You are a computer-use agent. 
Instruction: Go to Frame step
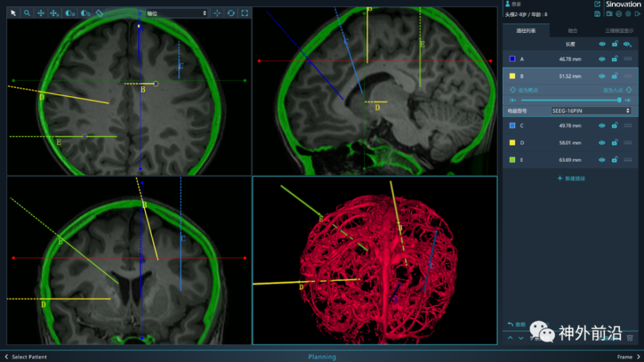628,357
